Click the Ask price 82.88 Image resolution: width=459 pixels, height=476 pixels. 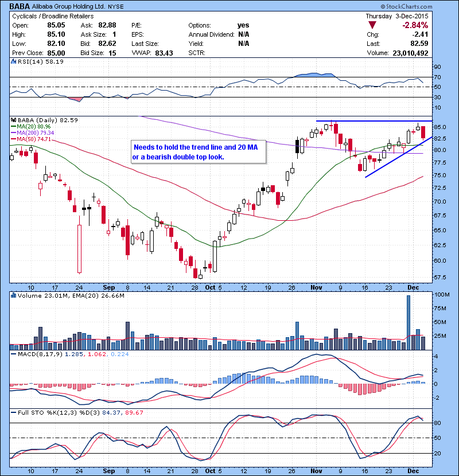(107, 25)
